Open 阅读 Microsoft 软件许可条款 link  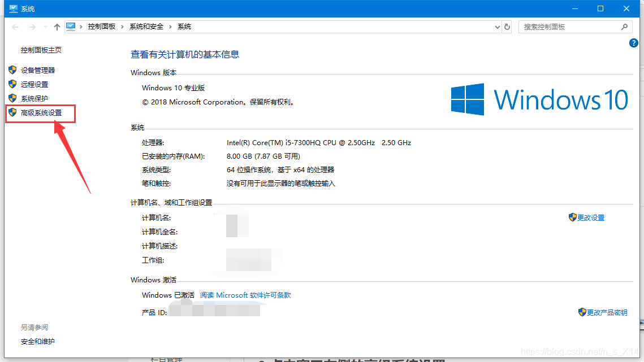click(x=245, y=295)
